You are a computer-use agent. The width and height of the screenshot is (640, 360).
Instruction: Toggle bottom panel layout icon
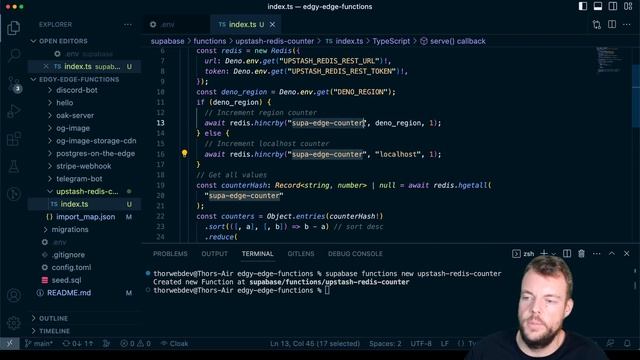click(x=598, y=6)
